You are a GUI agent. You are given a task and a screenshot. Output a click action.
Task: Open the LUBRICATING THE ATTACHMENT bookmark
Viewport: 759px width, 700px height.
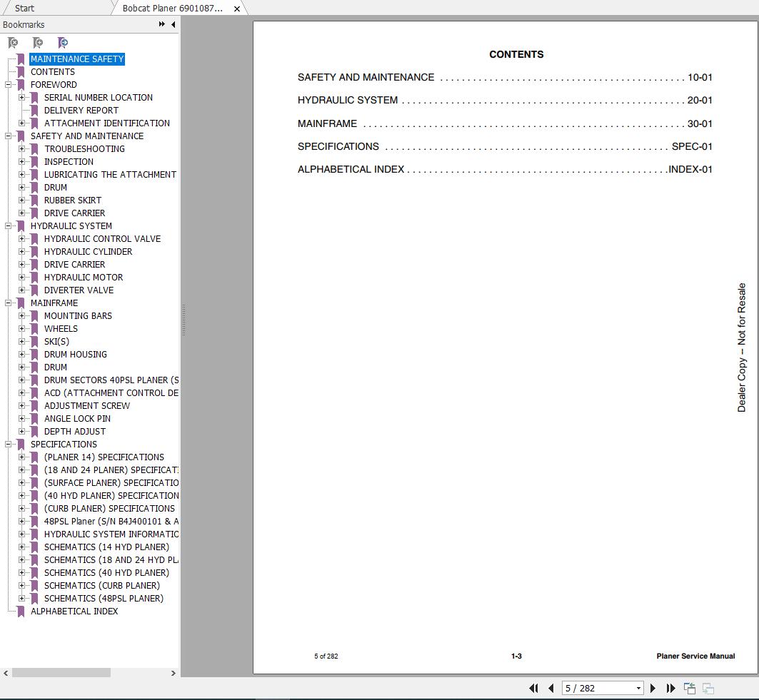coord(111,175)
